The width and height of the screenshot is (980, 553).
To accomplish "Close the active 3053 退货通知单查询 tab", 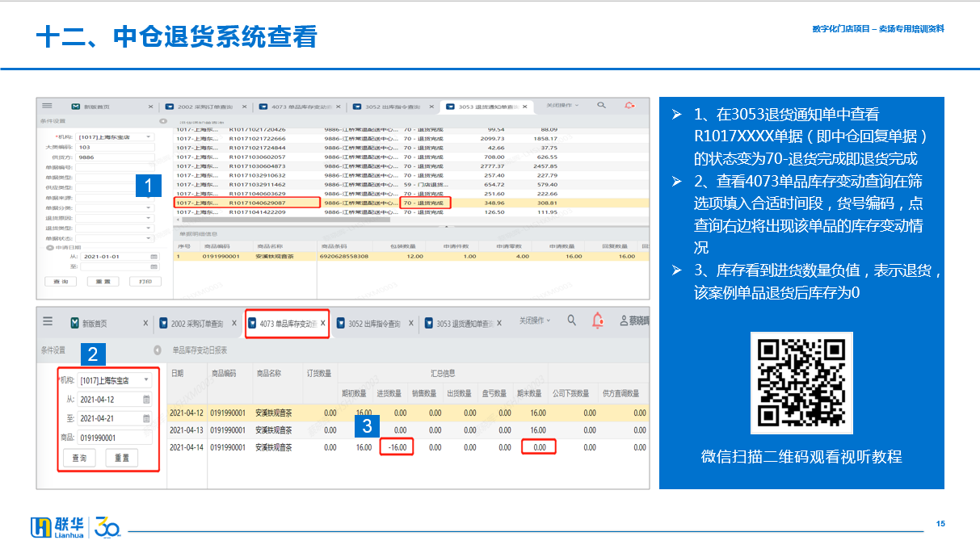I will (x=525, y=106).
